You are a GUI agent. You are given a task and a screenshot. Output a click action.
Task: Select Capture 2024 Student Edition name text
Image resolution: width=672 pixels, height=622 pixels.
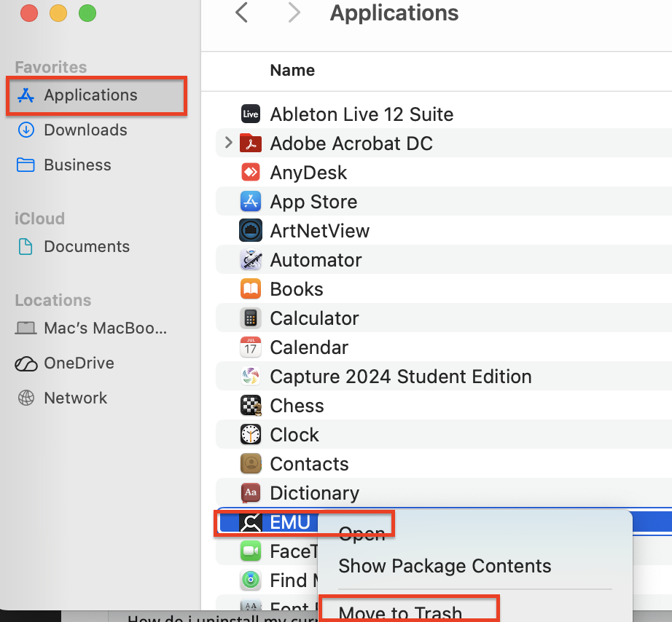[401, 377]
